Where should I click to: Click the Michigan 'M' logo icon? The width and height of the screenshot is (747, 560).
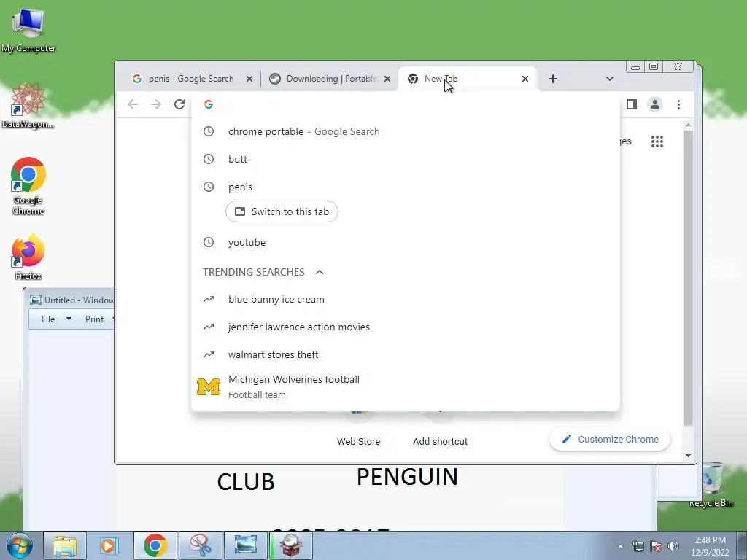pos(209,386)
